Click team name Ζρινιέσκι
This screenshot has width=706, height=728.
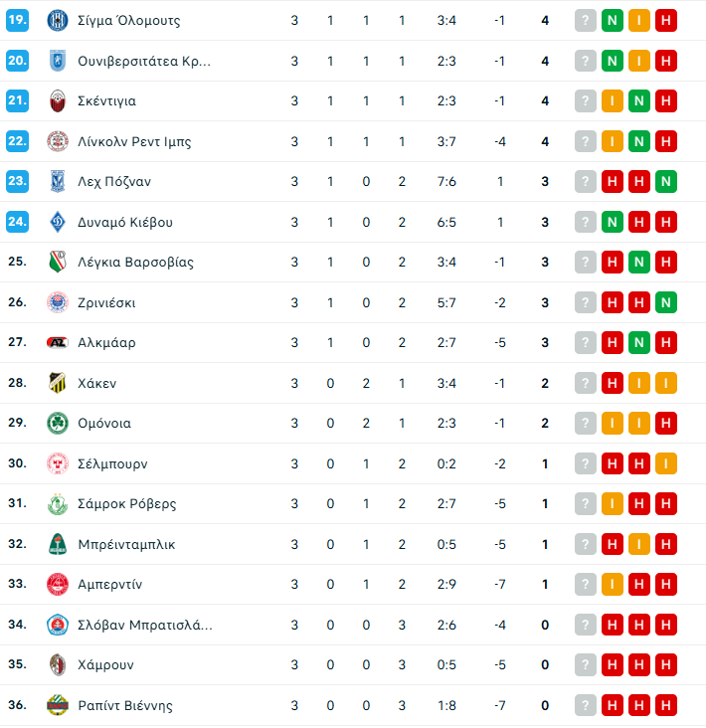pos(106,302)
